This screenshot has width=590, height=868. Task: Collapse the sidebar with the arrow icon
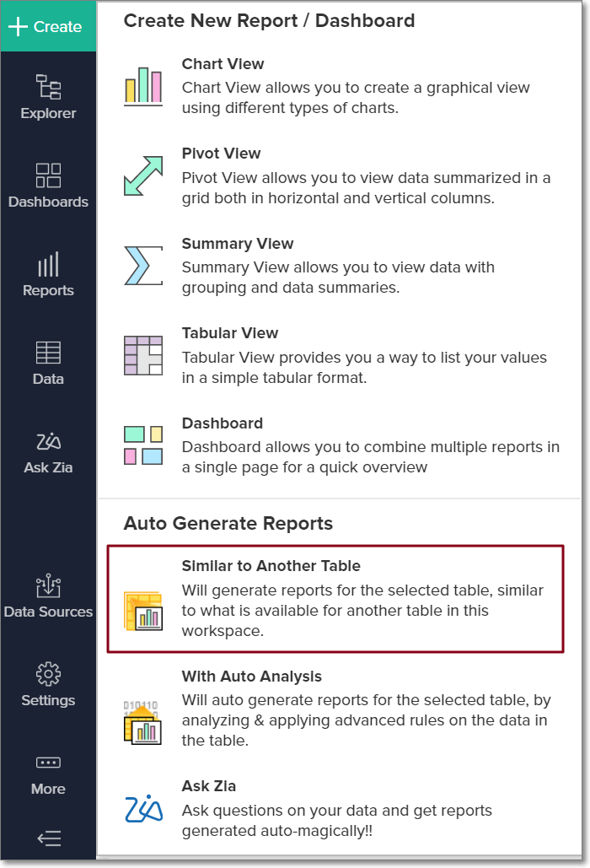coord(49,838)
